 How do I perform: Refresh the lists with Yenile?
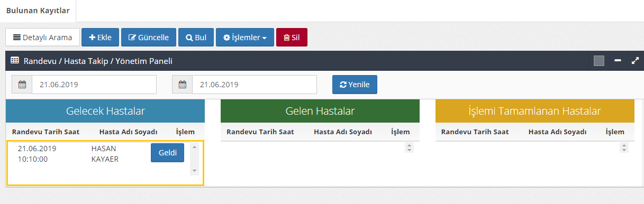pyautogui.click(x=355, y=85)
